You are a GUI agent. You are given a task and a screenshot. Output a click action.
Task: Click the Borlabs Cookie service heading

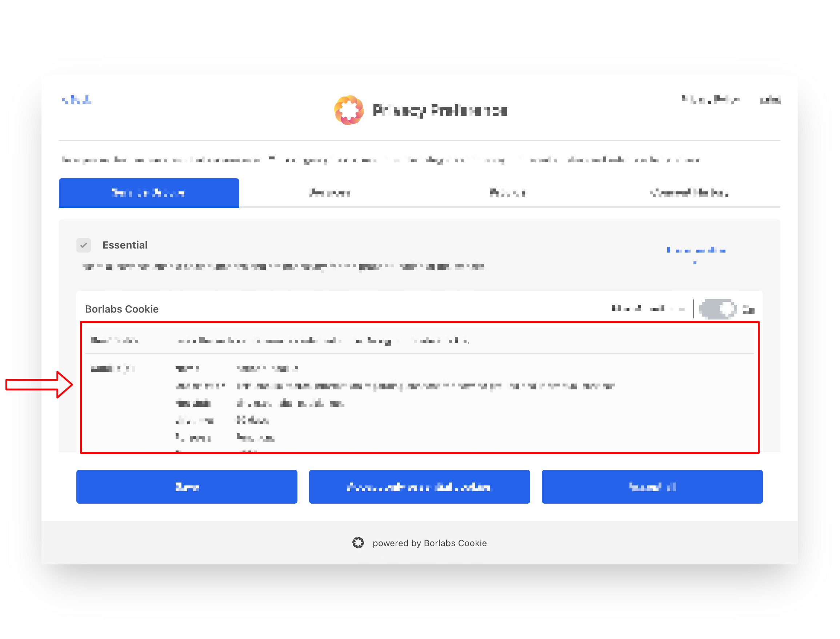coord(121,309)
